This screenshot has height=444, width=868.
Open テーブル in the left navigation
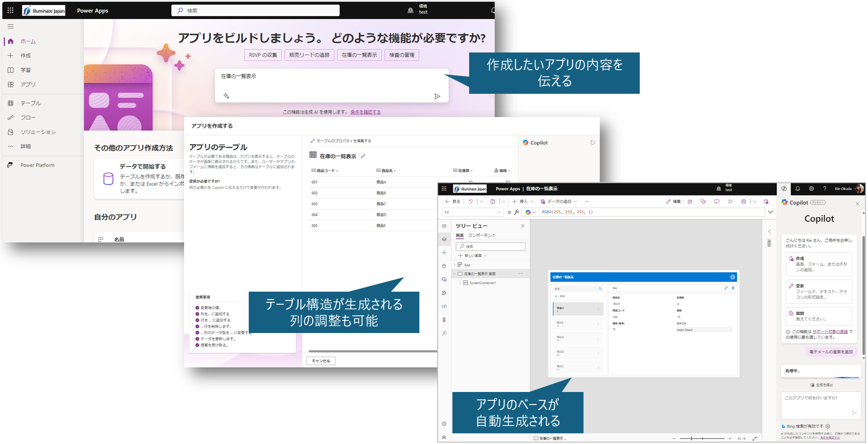point(30,103)
